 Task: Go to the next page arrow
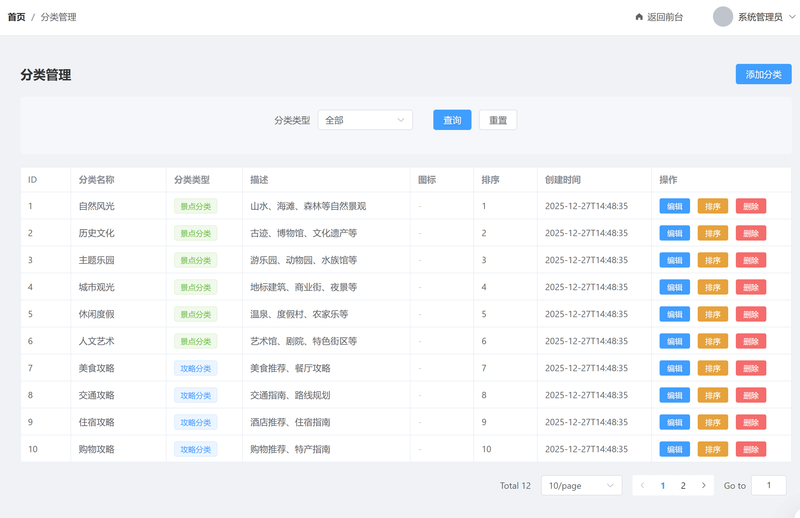(x=704, y=485)
